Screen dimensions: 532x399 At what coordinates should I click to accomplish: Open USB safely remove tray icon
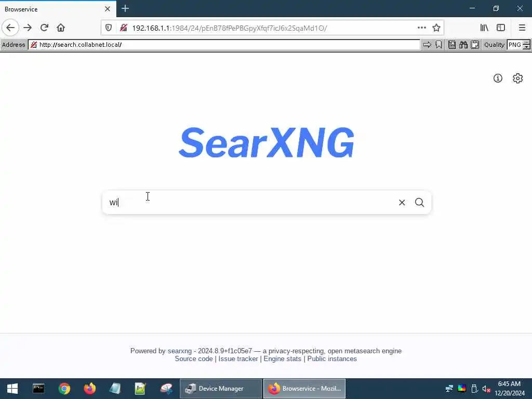click(x=474, y=389)
